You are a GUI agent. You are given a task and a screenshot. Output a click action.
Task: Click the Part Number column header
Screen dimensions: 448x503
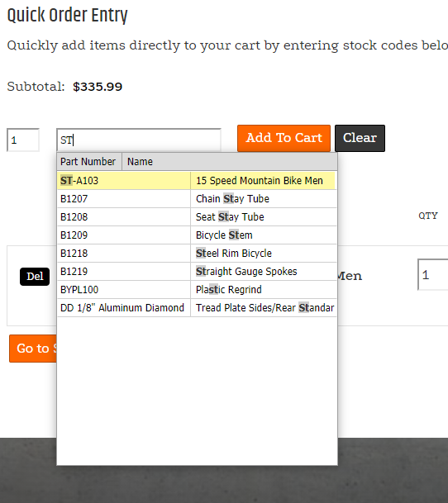coord(89,162)
